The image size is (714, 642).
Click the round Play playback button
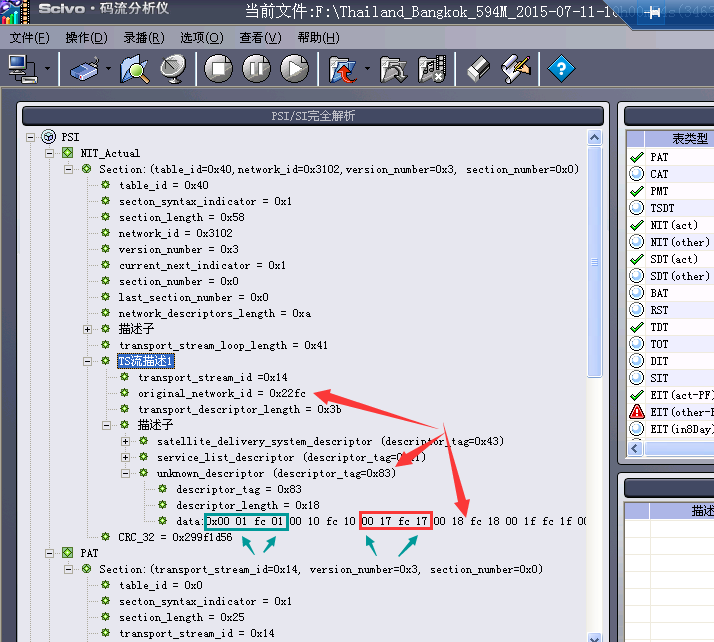click(x=295, y=69)
